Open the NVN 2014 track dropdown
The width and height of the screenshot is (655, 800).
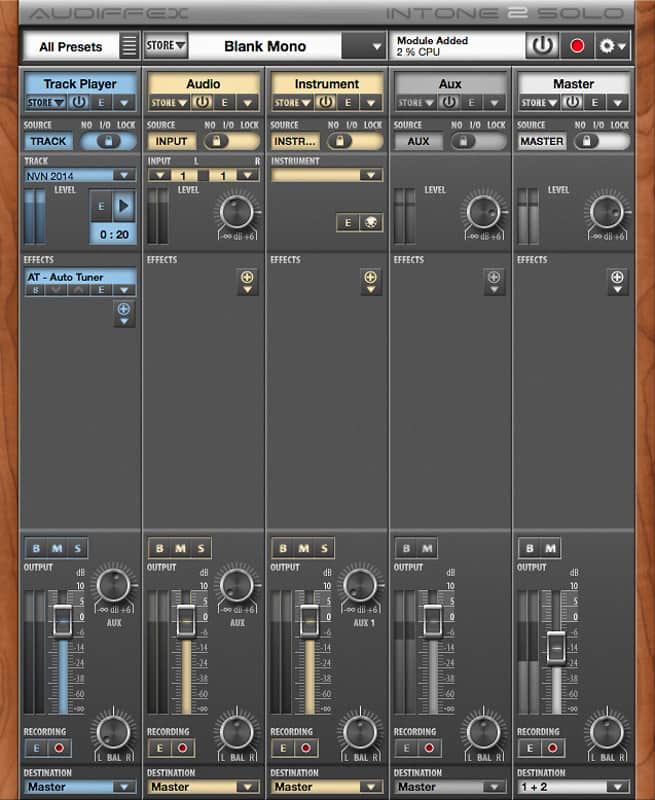click(x=124, y=176)
